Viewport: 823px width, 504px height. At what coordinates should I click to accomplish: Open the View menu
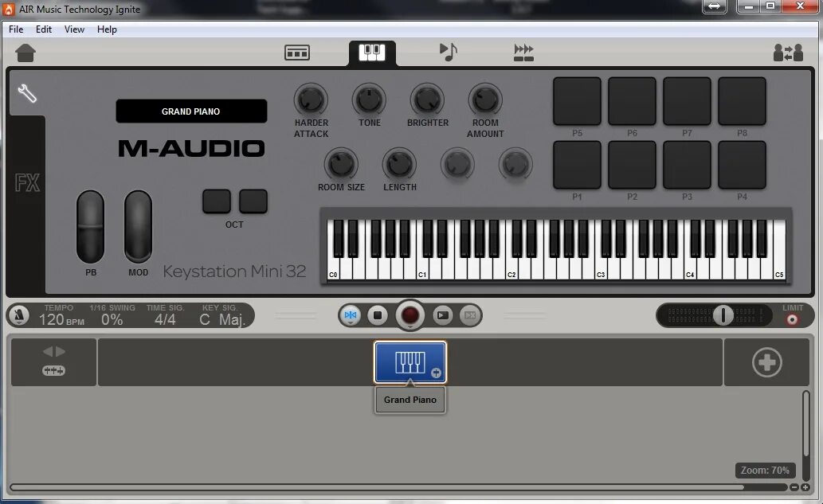pyautogui.click(x=74, y=29)
